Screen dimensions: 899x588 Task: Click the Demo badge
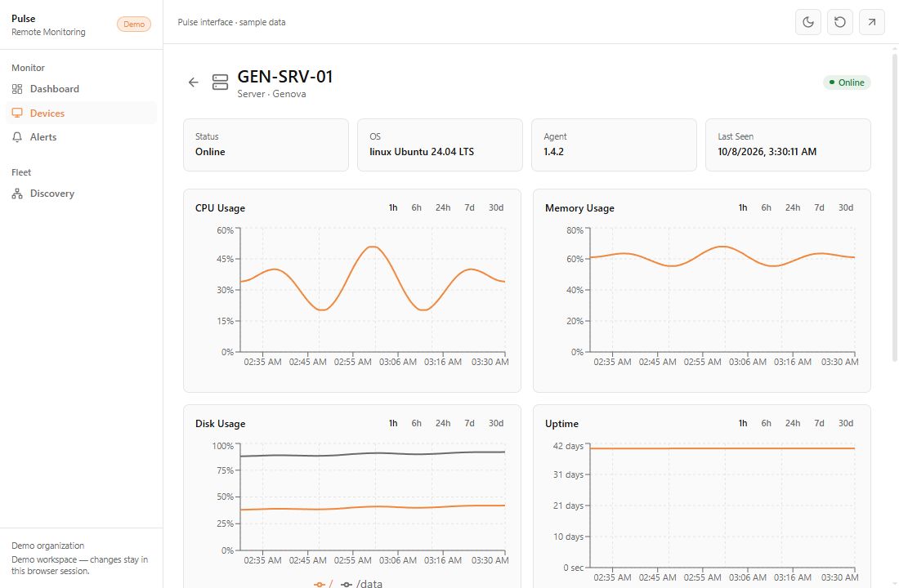point(133,24)
